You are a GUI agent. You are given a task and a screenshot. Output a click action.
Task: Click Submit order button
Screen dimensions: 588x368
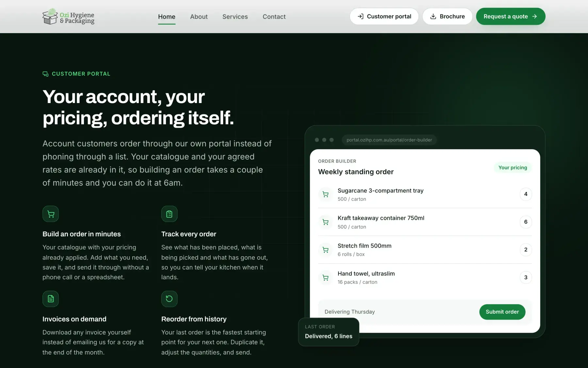(502, 312)
